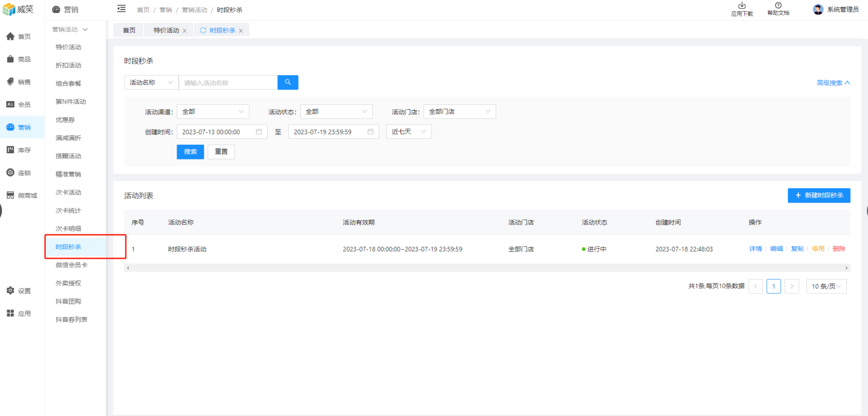This screenshot has height=416, width=868.
Task: Open the 应用下载 download icon
Action: [742, 6]
